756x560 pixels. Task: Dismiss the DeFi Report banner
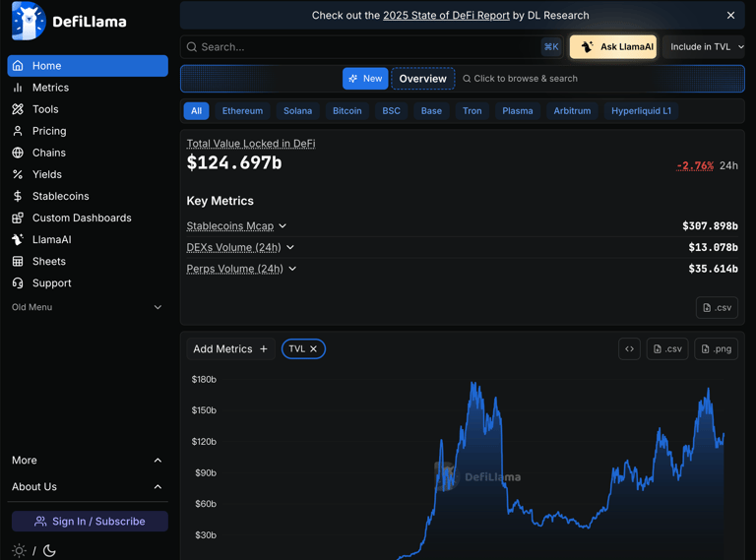coord(730,16)
